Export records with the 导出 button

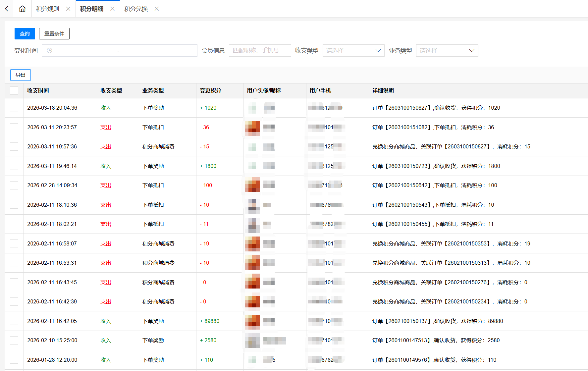tap(21, 75)
